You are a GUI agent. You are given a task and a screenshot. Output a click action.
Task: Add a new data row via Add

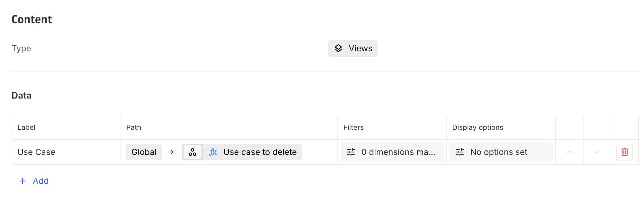[x=40, y=181]
